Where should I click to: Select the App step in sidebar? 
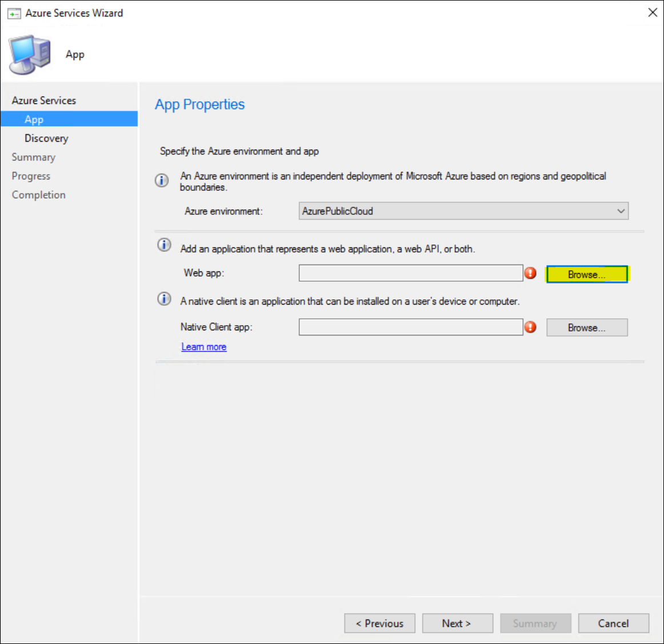69,119
